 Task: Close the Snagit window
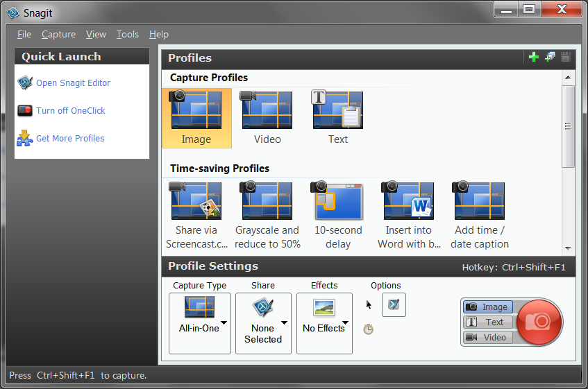coord(562,9)
